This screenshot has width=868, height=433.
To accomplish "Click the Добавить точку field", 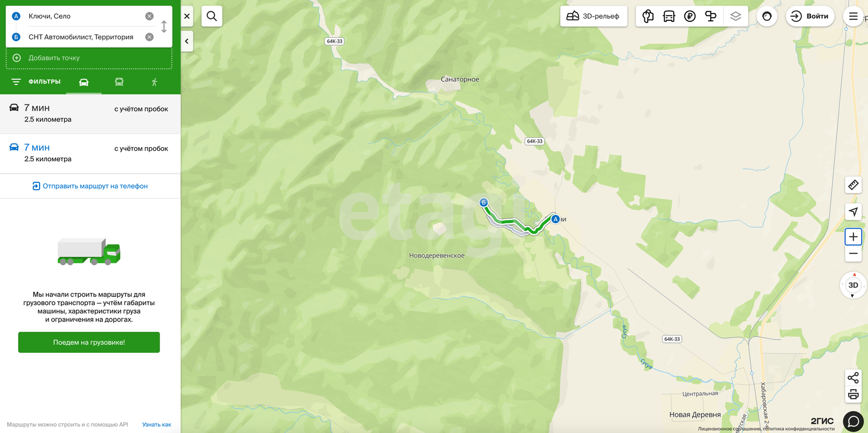I will tap(89, 58).
